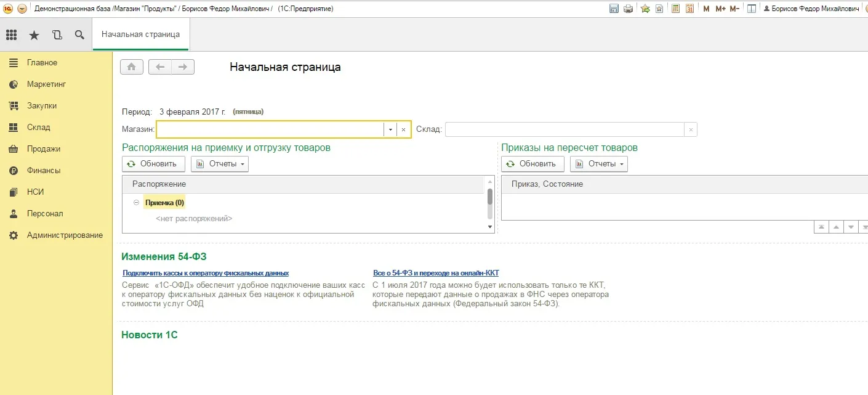This screenshot has width=868, height=395.
Task: Click into the Склад input field
Action: [565, 130]
